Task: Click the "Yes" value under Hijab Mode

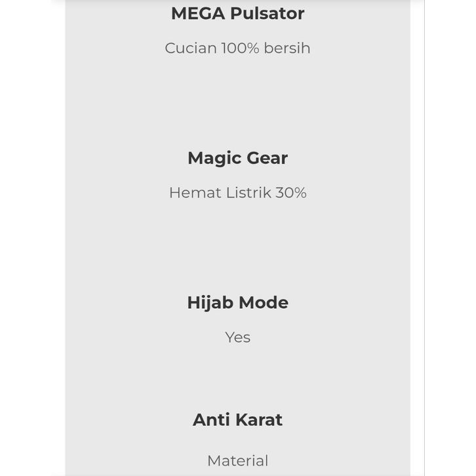Action: (x=237, y=337)
